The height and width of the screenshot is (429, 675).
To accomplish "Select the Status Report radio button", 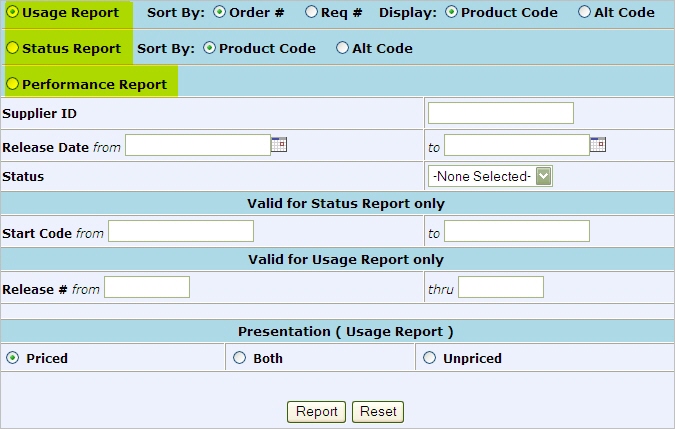I will [x=13, y=48].
